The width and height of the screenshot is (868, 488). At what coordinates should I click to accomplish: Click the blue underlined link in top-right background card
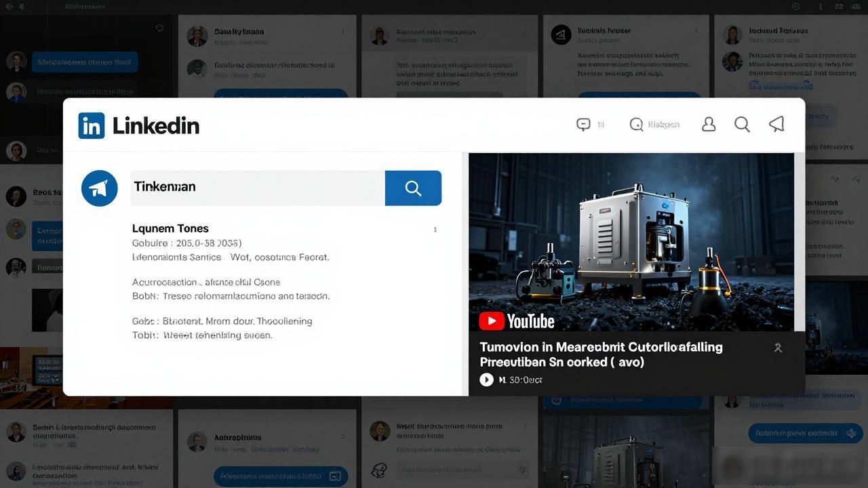[781, 86]
